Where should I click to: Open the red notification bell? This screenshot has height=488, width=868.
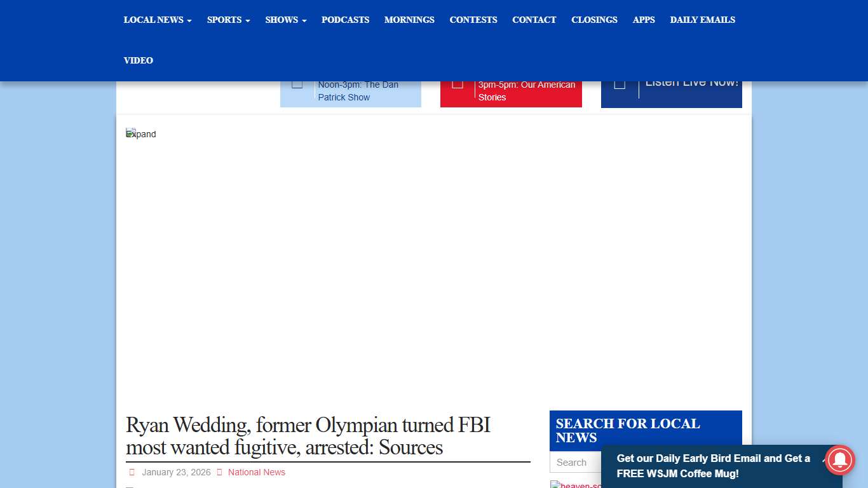coord(839,460)
